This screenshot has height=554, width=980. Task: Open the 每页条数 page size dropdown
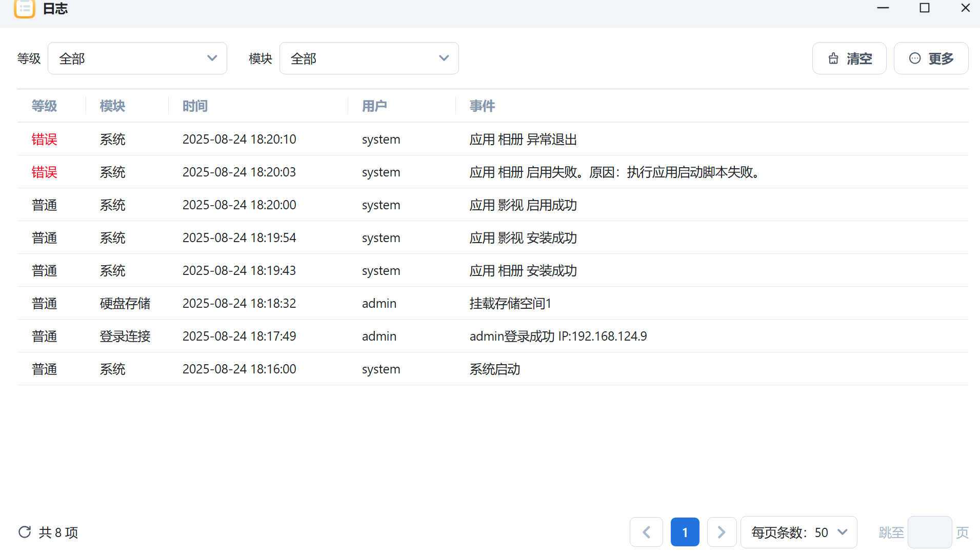coord(798,532)
